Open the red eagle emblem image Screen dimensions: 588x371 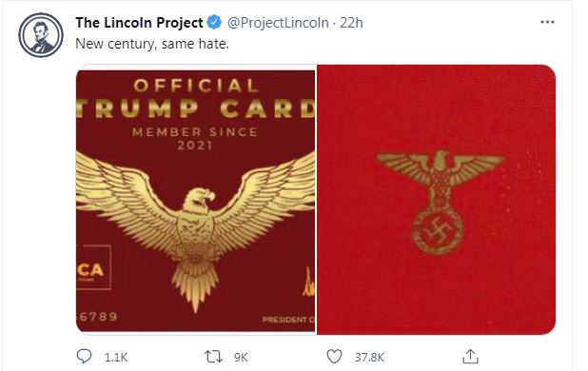coord(437,200)
